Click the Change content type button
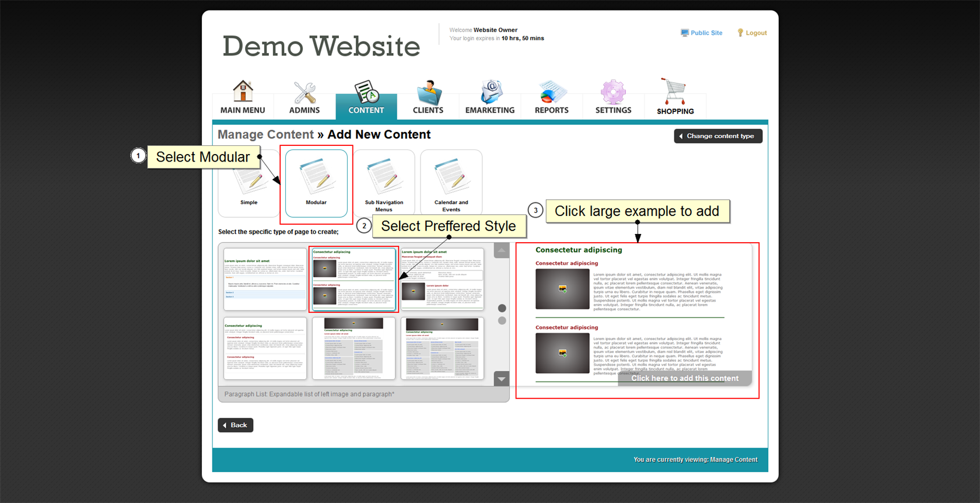The image size is (980, 503). tap(718, 136)
